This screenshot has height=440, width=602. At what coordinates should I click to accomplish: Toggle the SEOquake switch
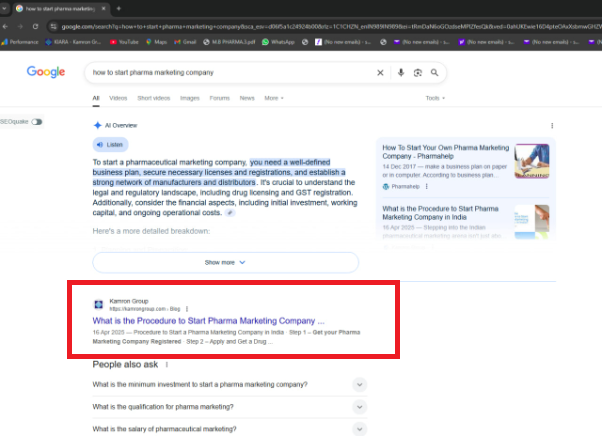pyautogui.click(x=37, y=121)
